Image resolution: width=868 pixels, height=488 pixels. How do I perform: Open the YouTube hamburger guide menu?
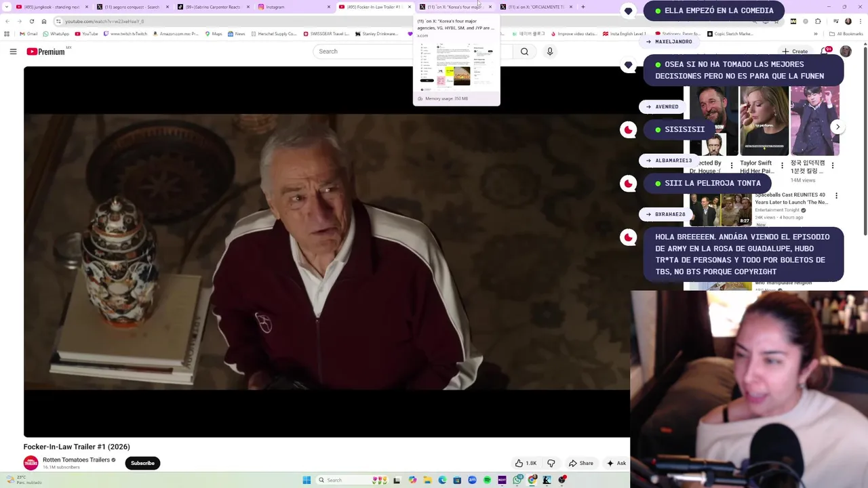tap(13, 52)
